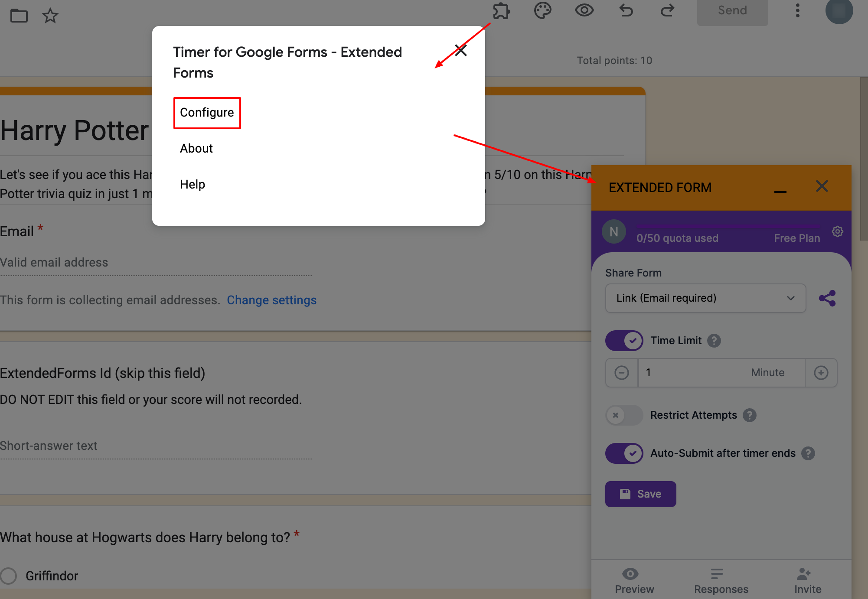Select the Griffindor answer option
The width and height of the screenshot is (868, 599).
point(9,576)
